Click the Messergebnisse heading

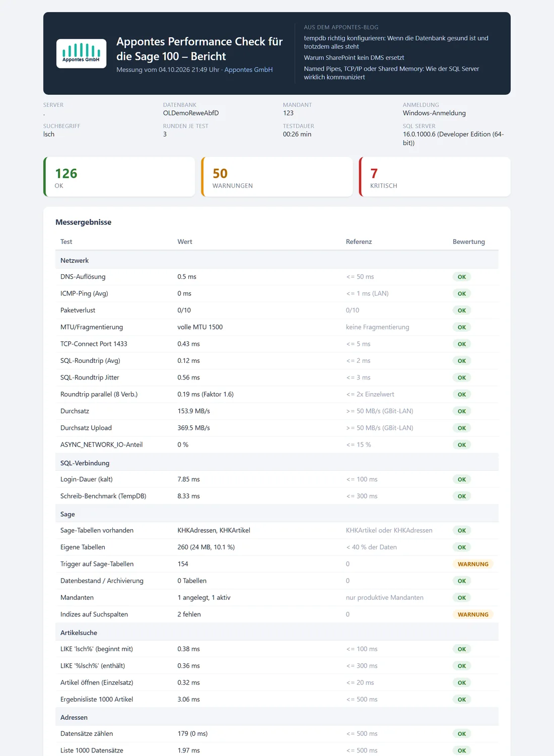(x=83, y=222)
